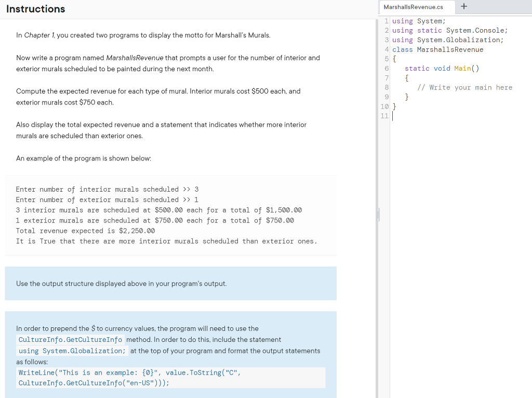Open a new editor tab with the plus icon
This screenshot has width=532, height=398.
tap(463, 6)
